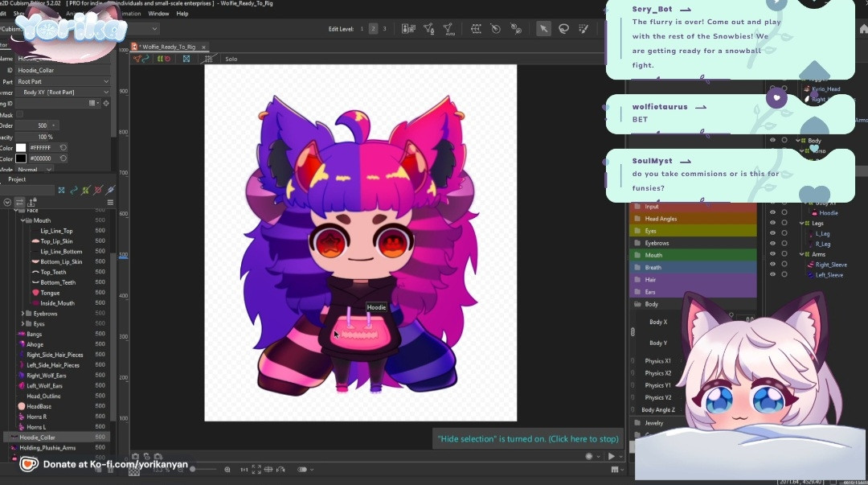Click the reset icon beside #000000
Image resolution: width=868 pixels, height=485 pixels.
coord(63,158)
